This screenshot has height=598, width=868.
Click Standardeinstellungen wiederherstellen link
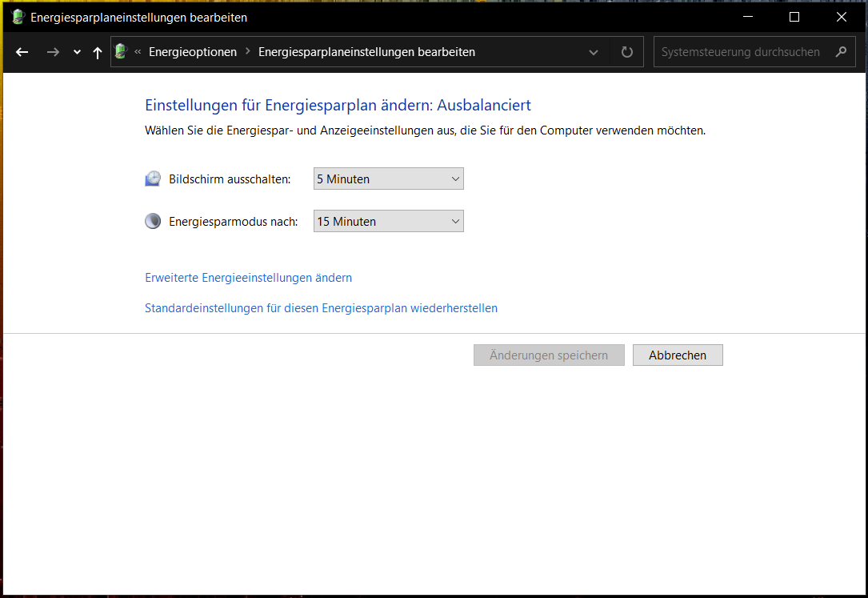[x=321, y=308]
